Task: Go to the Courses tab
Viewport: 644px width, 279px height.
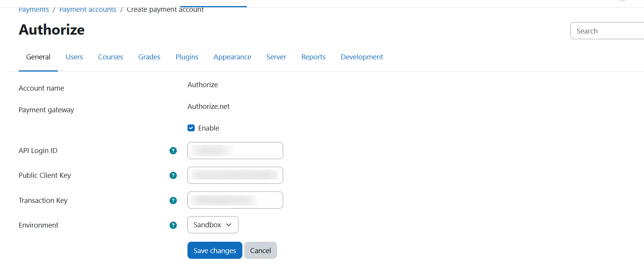Action: (x=111, y=57)
